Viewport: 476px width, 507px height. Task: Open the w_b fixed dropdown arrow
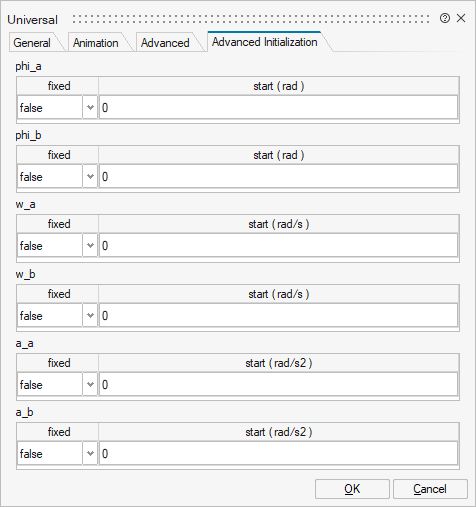(x=90, y=316)
